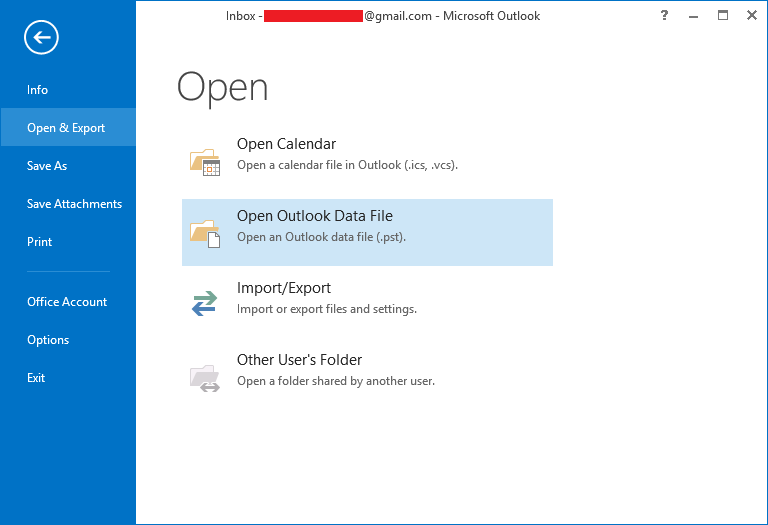This screenshot has height=525, width=768.
Task: Click 'Import or export files and settings' text
Action: pyautogui.click(x=327, y=309)
